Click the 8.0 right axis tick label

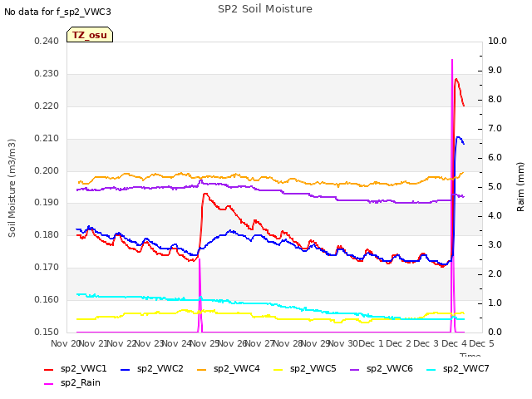[495, 100]
